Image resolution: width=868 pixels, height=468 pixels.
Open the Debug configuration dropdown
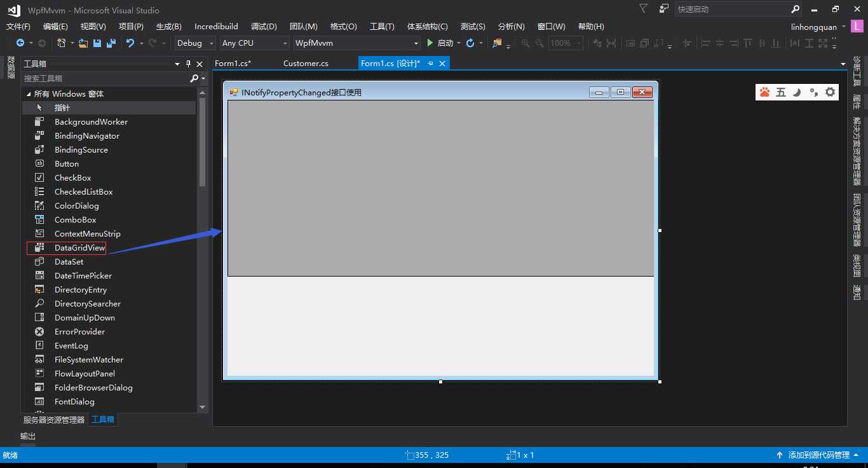[x=195, y=43]
